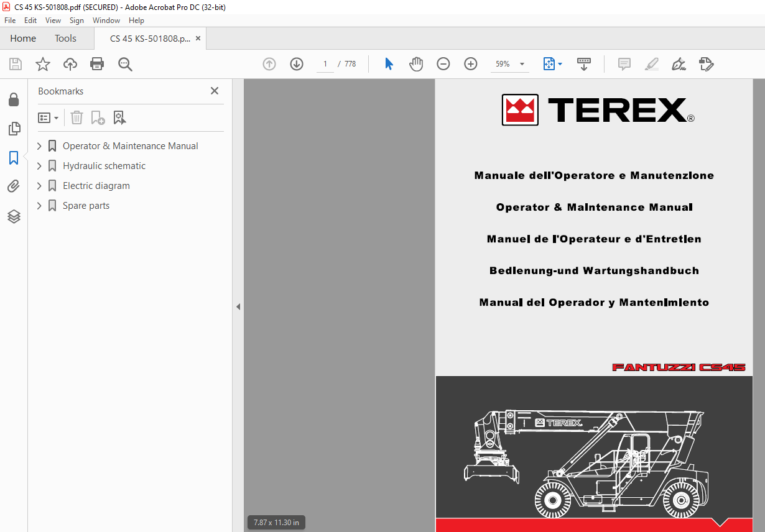The width and height of the screenshot is (765, 532).
Task: Select Spare parts bookmark text
Action: 86,206
